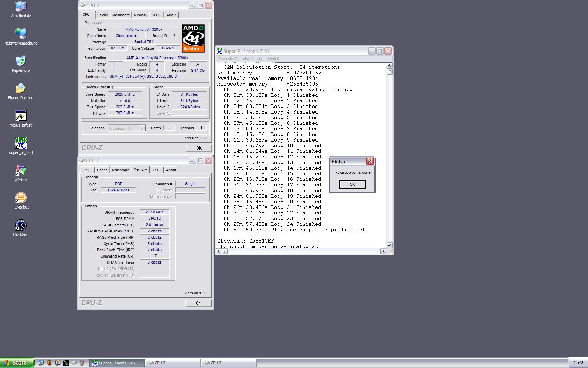Click the last quick launch icon
588x368 pixels.
tap(82, 363)
